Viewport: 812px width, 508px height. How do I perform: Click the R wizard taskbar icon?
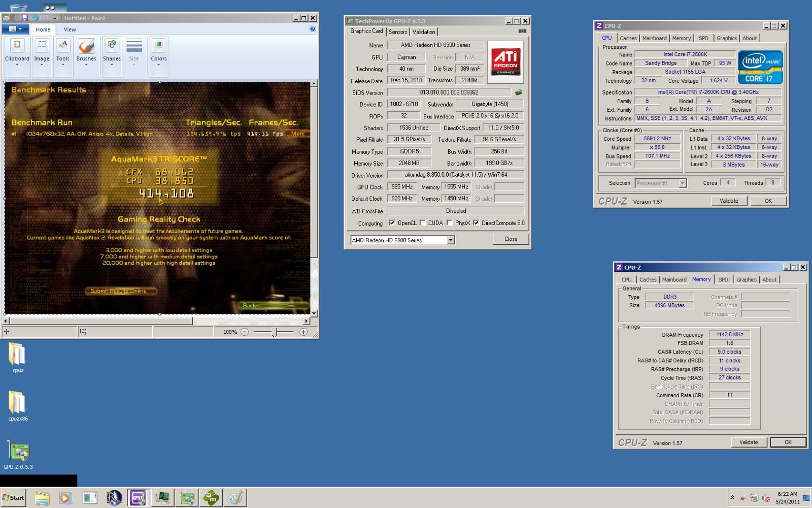(x=114, y=498)
